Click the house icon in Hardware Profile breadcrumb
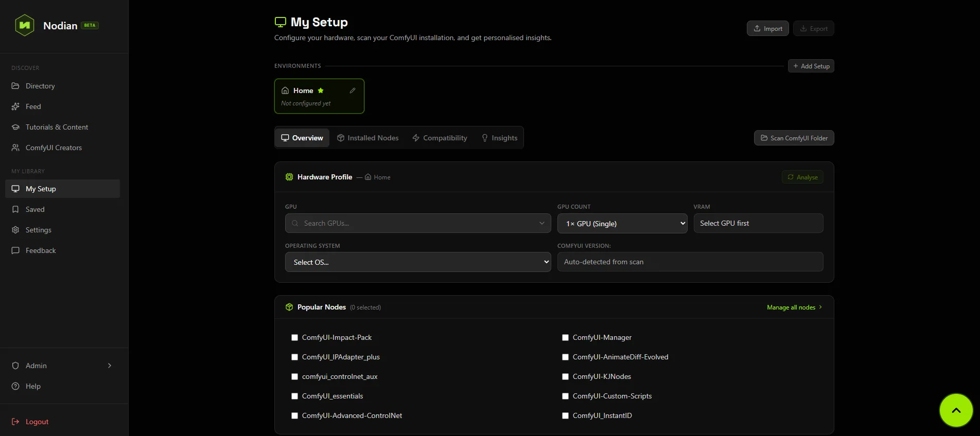The image size is (980, 436). (x=368, y=177)
